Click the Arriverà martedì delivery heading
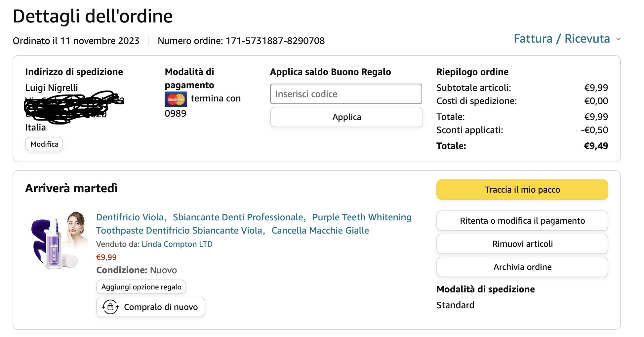Viewport: 644px width, 337px height. (x=71, y=188)
